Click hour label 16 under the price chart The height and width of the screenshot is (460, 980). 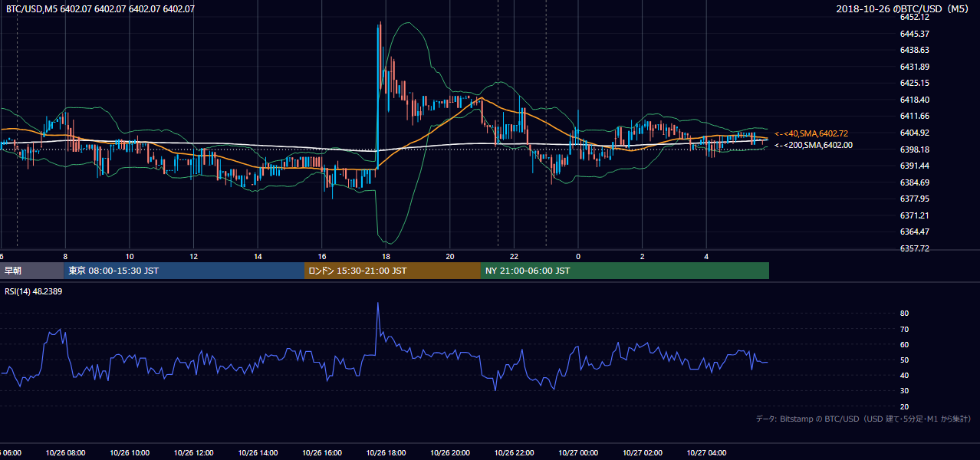(x=322, y=256)
